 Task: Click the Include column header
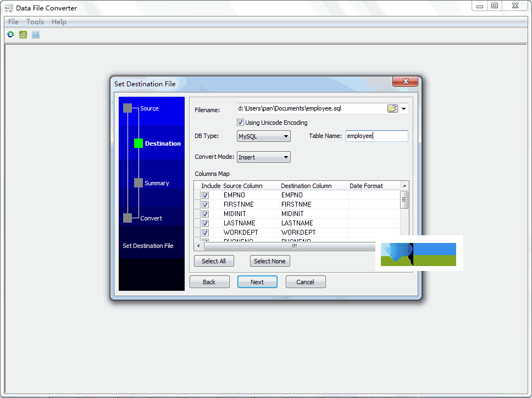pos(210,186)
